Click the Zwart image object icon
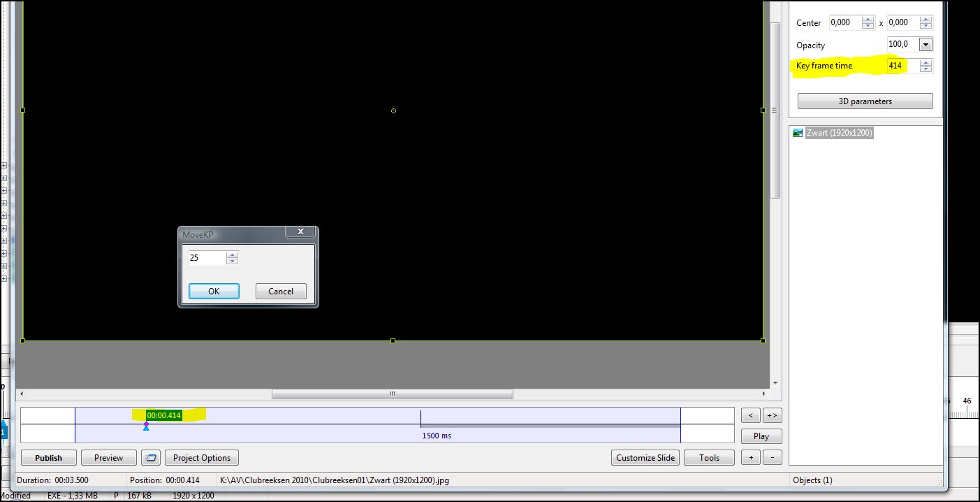The image size is (980, 502). 798,133
